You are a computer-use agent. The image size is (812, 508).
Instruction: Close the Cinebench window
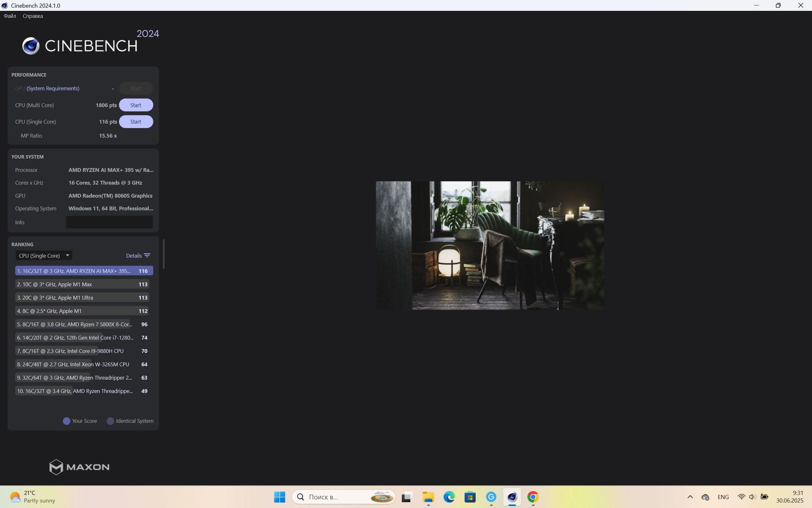(x=801, y=6)
